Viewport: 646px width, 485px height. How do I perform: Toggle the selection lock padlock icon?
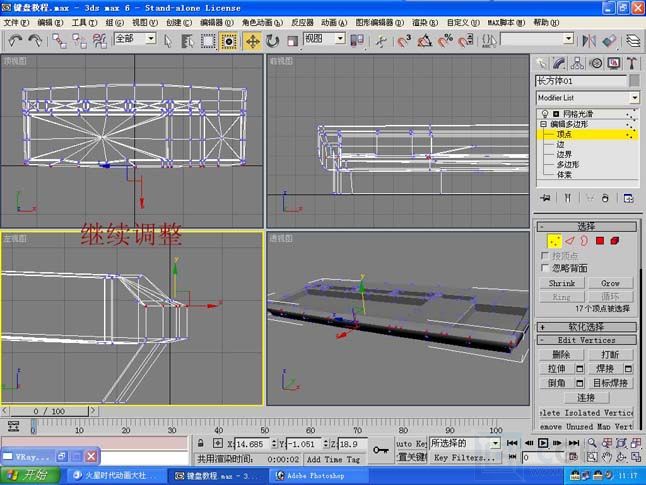(201, 443)
